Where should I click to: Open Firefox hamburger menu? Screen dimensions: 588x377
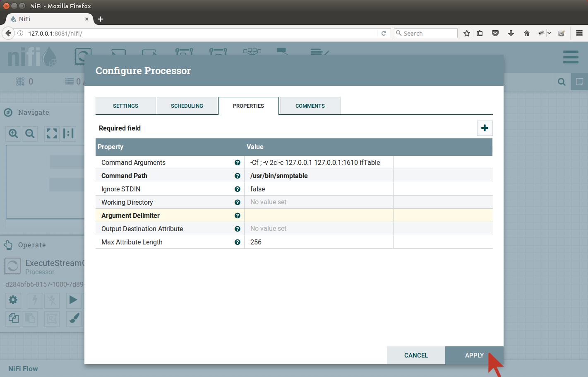click(x=579, y=33)
